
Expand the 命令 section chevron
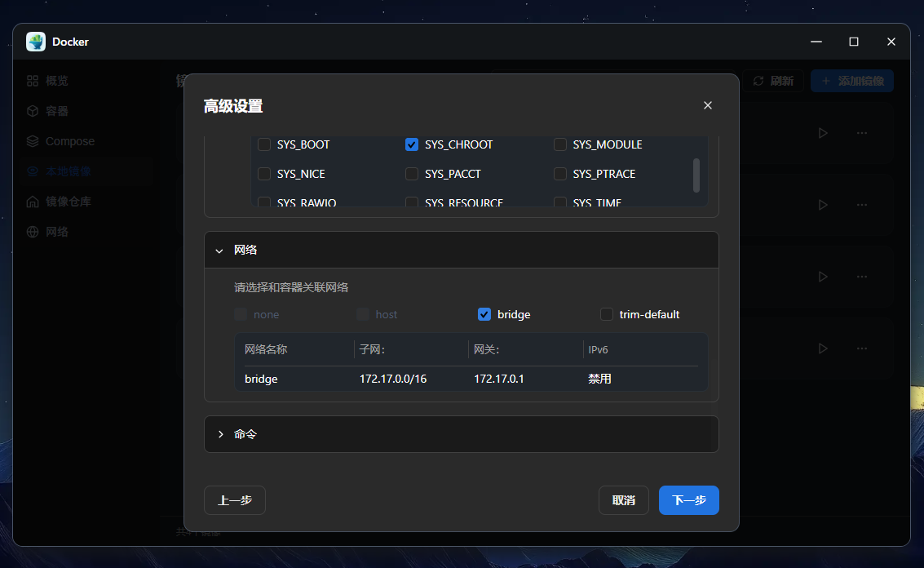pos(220,434)
